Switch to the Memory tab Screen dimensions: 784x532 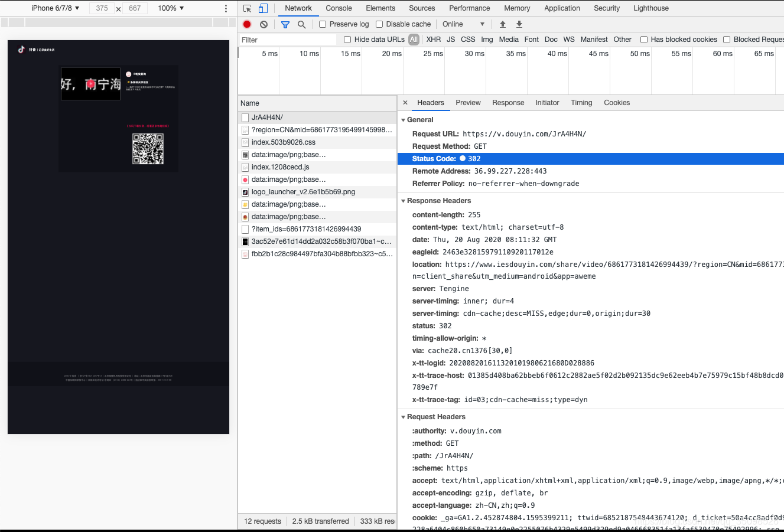point(517,8)
